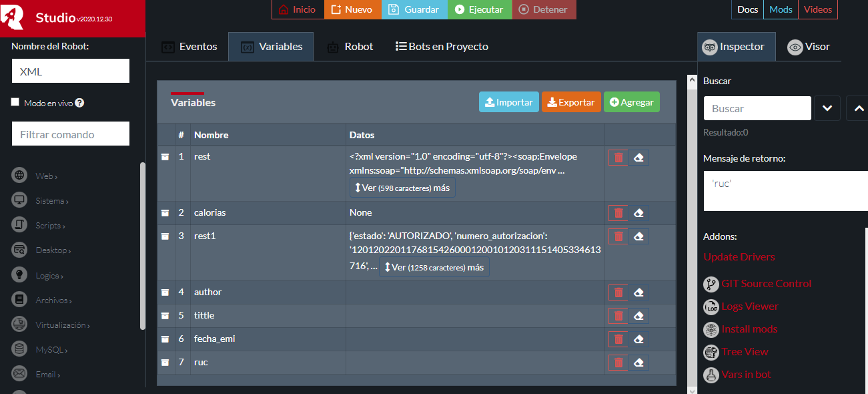Click the help icon beside Modo en vivo
This screenshot has width=868, height=394.
79,104
